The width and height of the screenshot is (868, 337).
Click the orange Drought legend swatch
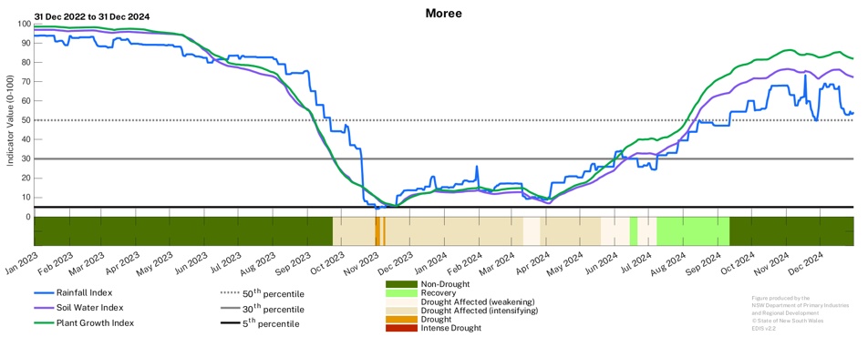[x=401, y=320]
